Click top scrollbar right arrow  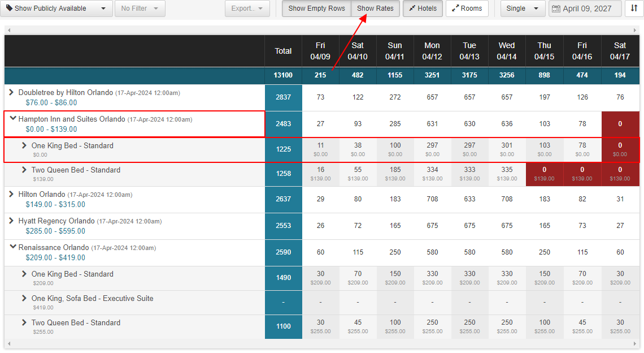(635, 30)
